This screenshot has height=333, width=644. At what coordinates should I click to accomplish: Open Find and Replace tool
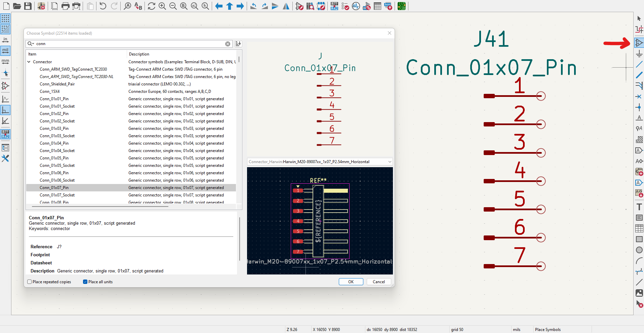[x=138, y=6]
